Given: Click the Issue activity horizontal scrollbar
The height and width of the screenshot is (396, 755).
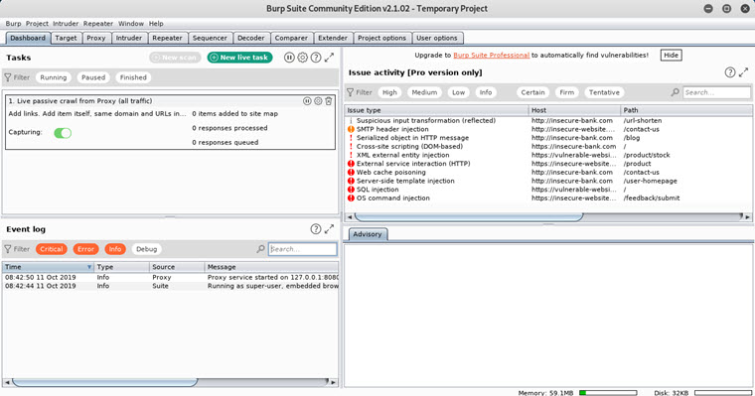Looking at the screenshot, I should point(469,217).
